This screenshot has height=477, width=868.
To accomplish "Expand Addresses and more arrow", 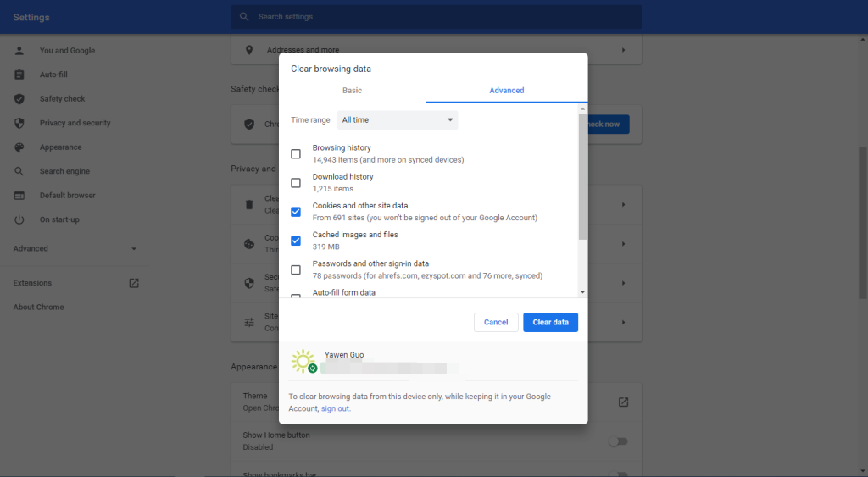I will click(x=623, y=50).
